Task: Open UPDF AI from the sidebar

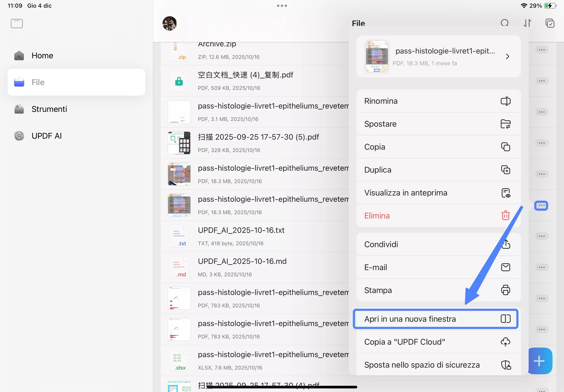Action: (x=46, y=136)
